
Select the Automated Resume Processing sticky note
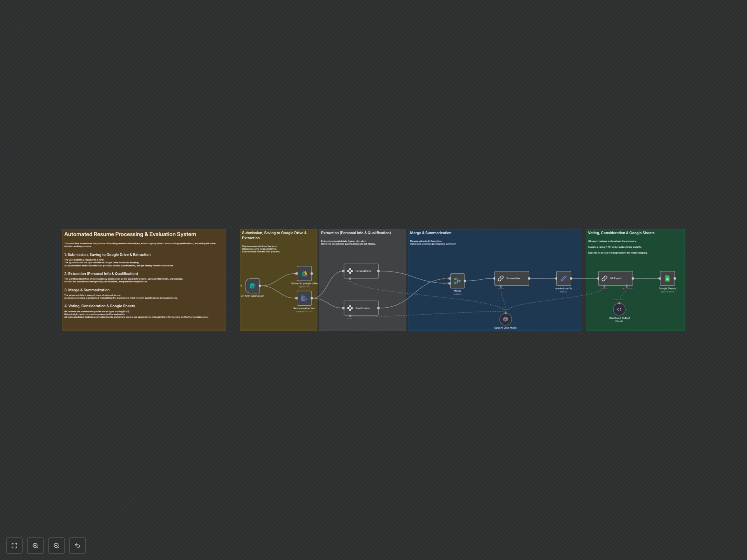[130, 234]
